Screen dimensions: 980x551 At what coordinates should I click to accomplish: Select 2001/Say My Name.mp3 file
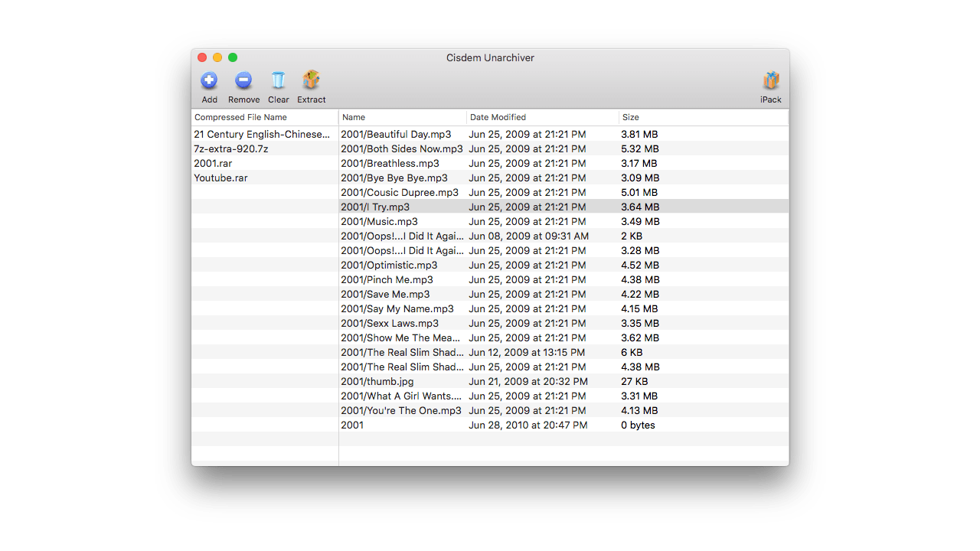point(563,308)
